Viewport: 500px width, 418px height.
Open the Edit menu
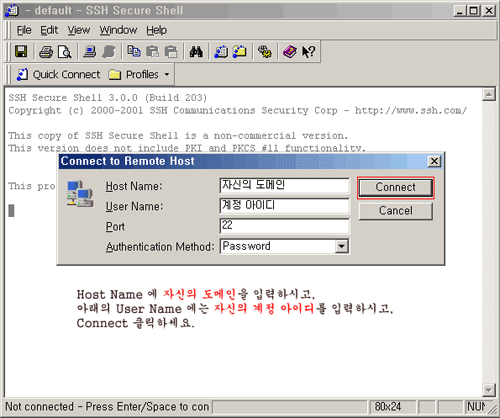click(x=49, y=30)
